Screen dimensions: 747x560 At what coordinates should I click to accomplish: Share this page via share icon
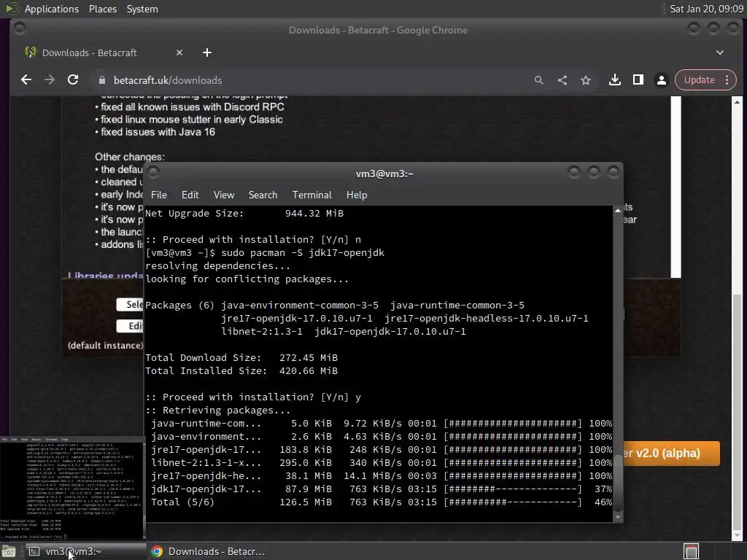click(x=562, y=80)
